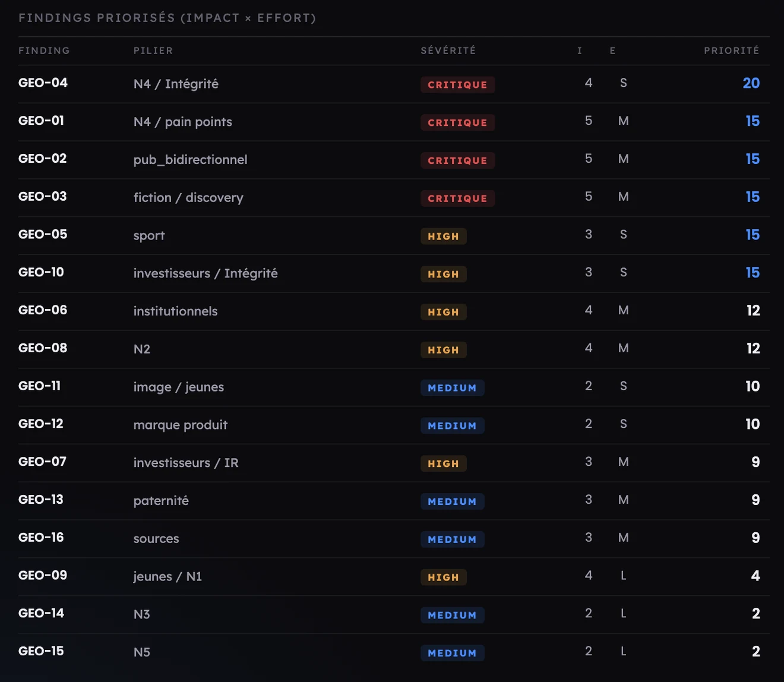Click the FINDING column header
784x682 pixels.
[x=44, y=50]
